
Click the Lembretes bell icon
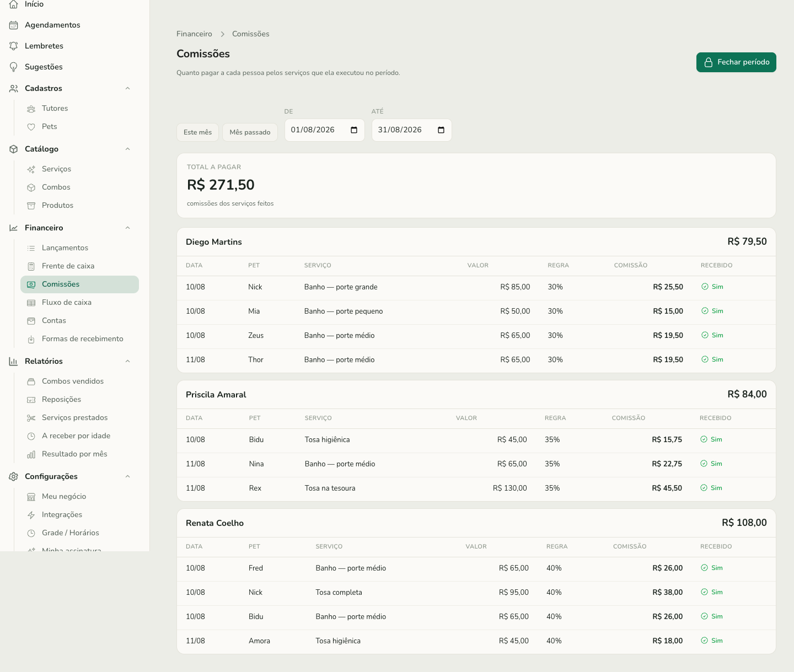pos(14,46)
